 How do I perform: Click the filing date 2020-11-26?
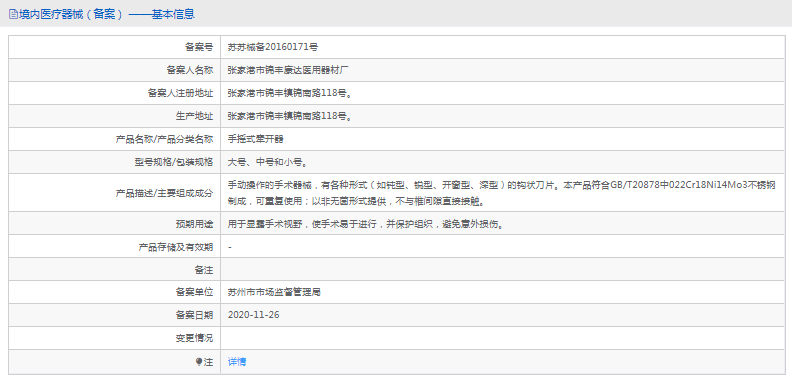coord(254,315)
